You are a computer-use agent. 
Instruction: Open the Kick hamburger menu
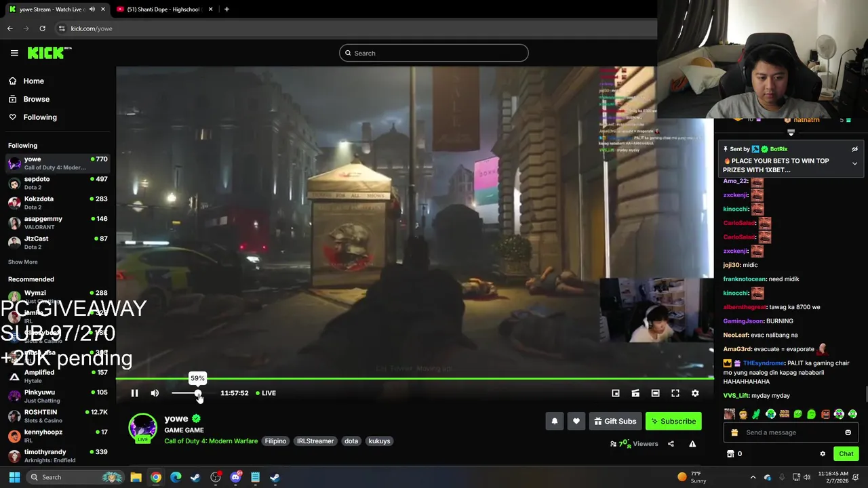[14, 53]
